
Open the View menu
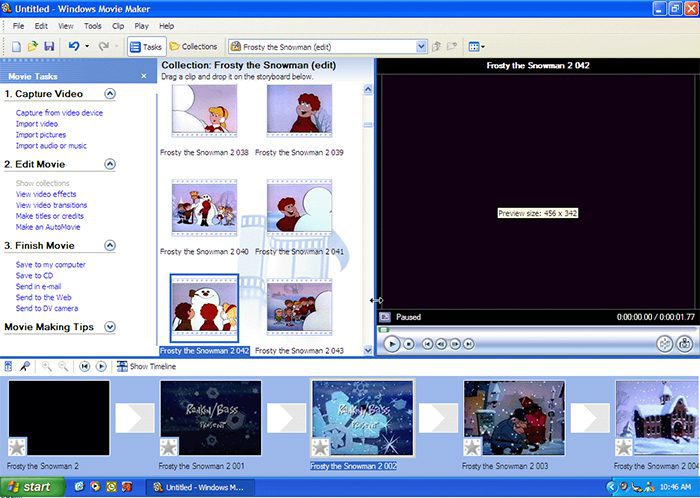tap(66, 26)
